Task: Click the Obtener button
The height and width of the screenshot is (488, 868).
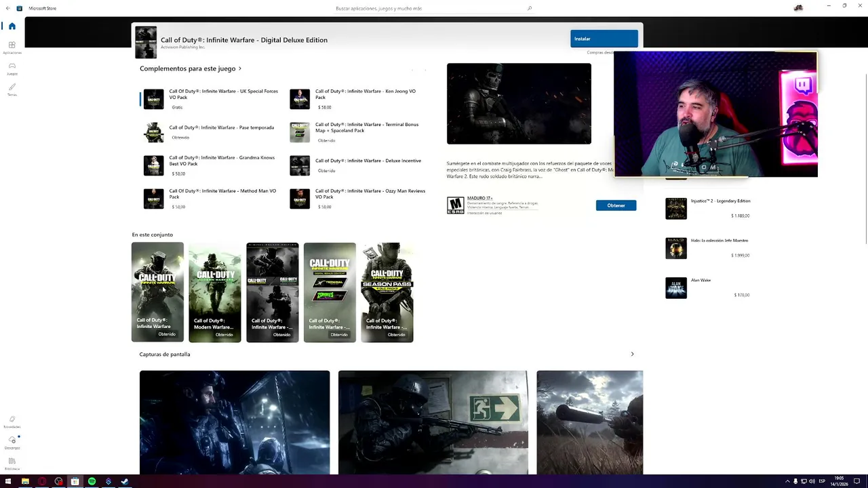Action: pyautogui.click(x=616, y=205)
